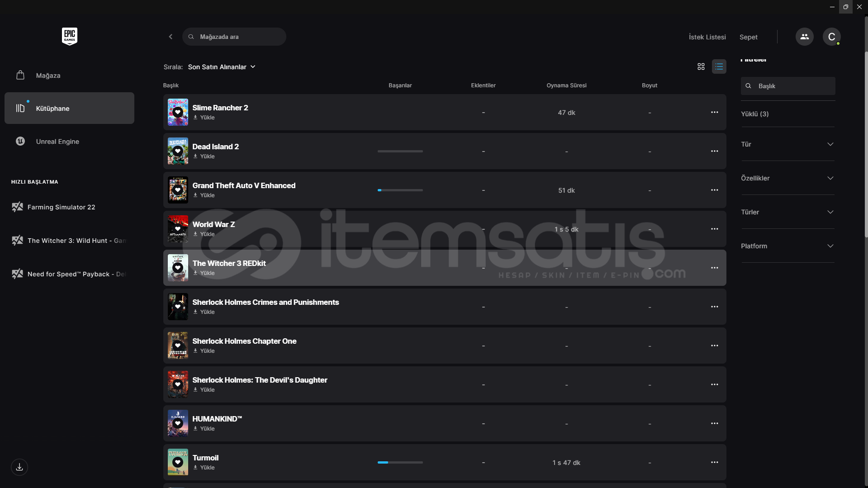Viewport: 868px width, 488px height.
Task: Open more options for Slime Rancher 2
Action: click(715, 112)
